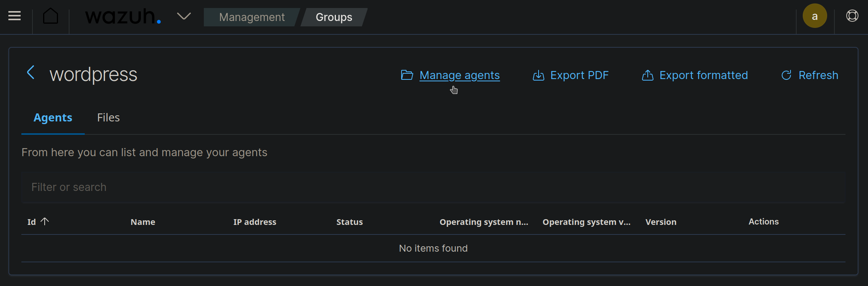Open the Management breadcrumb
The width and height of the screenshot is (868, 286).
point(252,17)
